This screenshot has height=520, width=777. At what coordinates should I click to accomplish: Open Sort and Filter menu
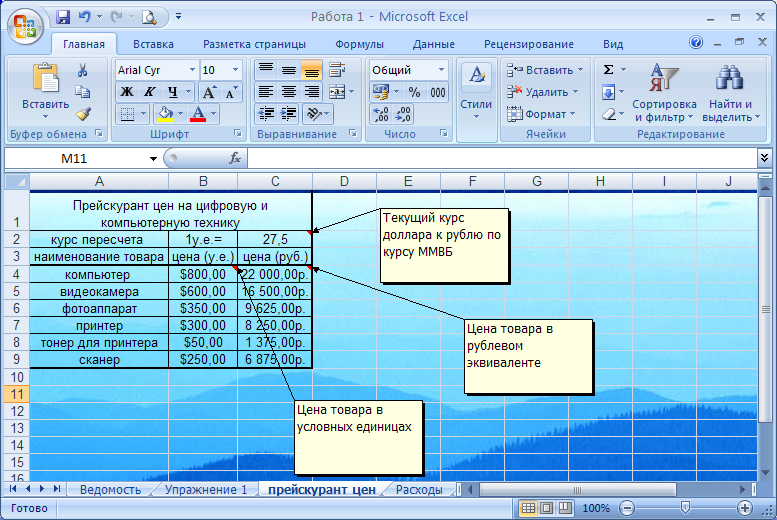tap(664, 94)
